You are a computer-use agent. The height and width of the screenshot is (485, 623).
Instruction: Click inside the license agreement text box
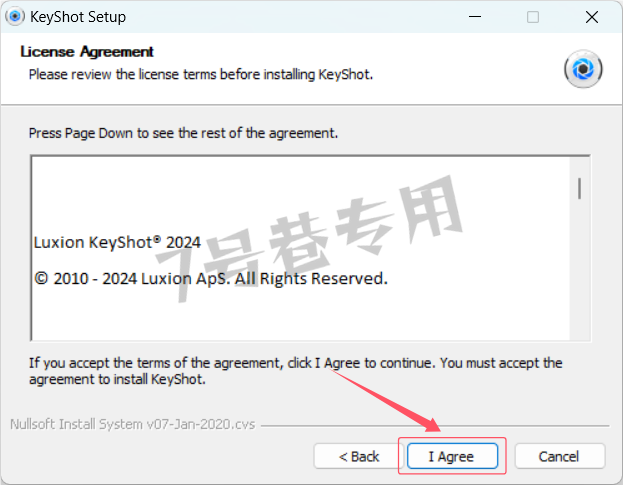coord(300,249)
